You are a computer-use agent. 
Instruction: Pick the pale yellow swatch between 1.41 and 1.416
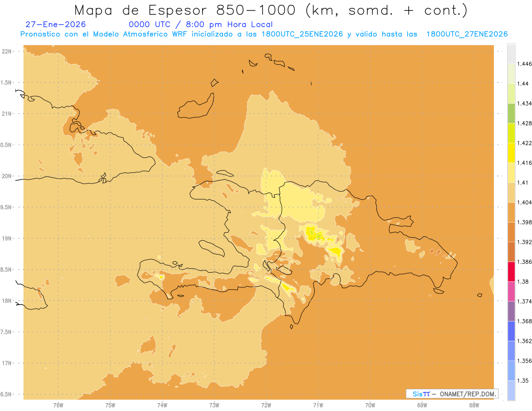point(511,172)
